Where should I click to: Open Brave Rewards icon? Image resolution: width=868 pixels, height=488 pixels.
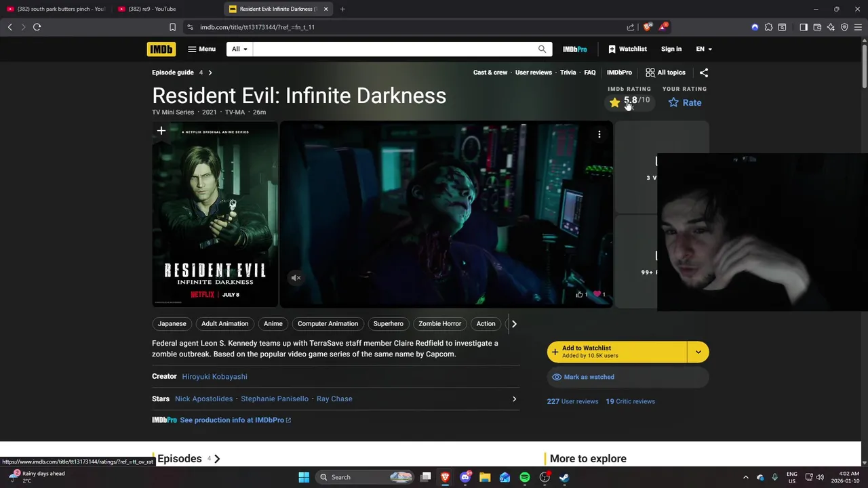663,27
